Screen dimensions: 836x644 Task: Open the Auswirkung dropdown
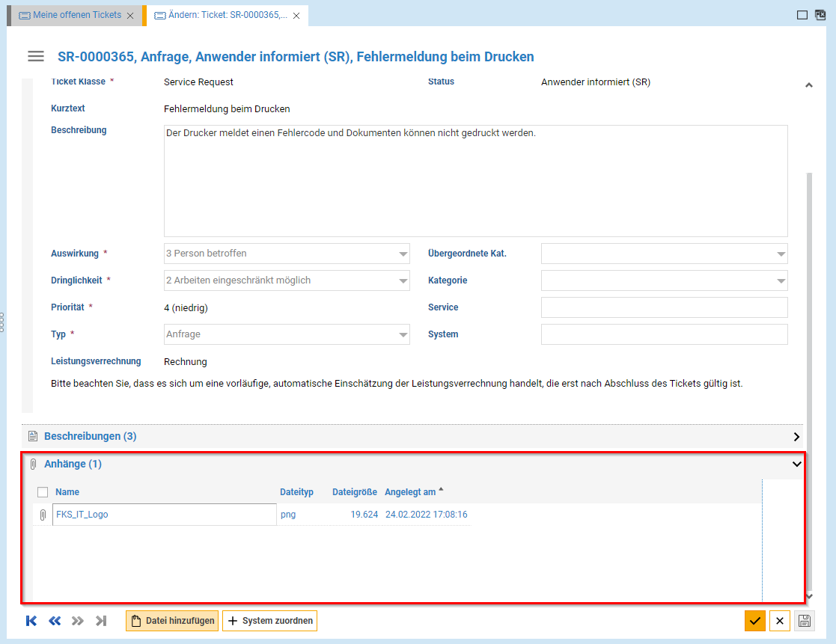pyautogui.click(x=403, y=254)
